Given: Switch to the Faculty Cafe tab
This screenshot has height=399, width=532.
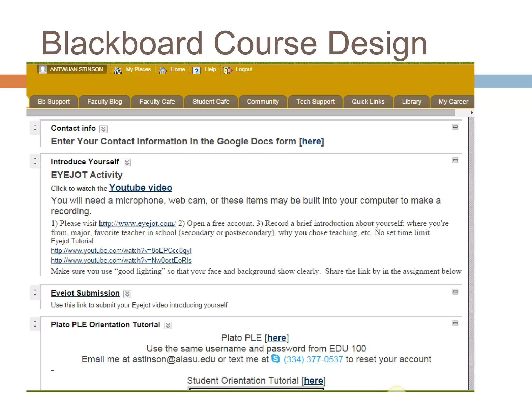Looking at the screenshot, I should click(157, 102).
